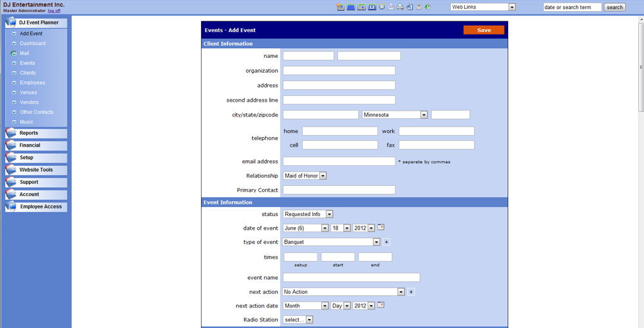The width and height of the screenshot is (644, 328).
Task: Click the plus icon beside next action
Action: [x=411, y=292]
